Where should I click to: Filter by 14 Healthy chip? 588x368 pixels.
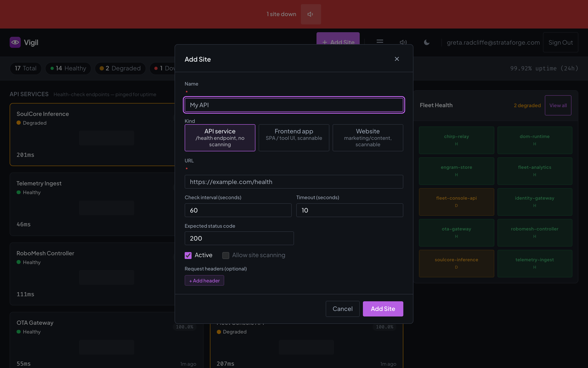coord(68,68)
